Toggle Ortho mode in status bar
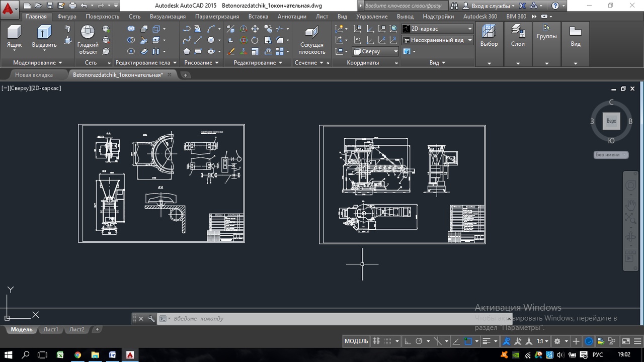 tap(408, 341)
